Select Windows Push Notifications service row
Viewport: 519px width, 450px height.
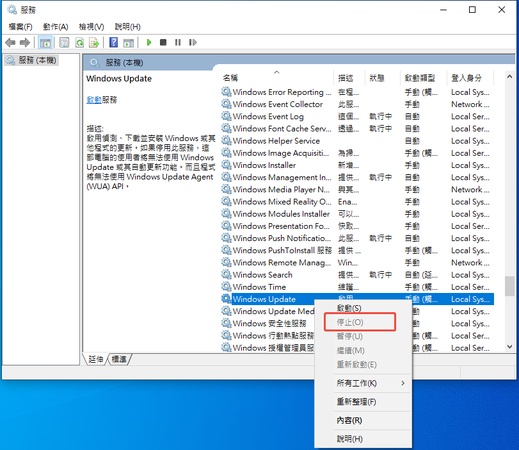357,238
